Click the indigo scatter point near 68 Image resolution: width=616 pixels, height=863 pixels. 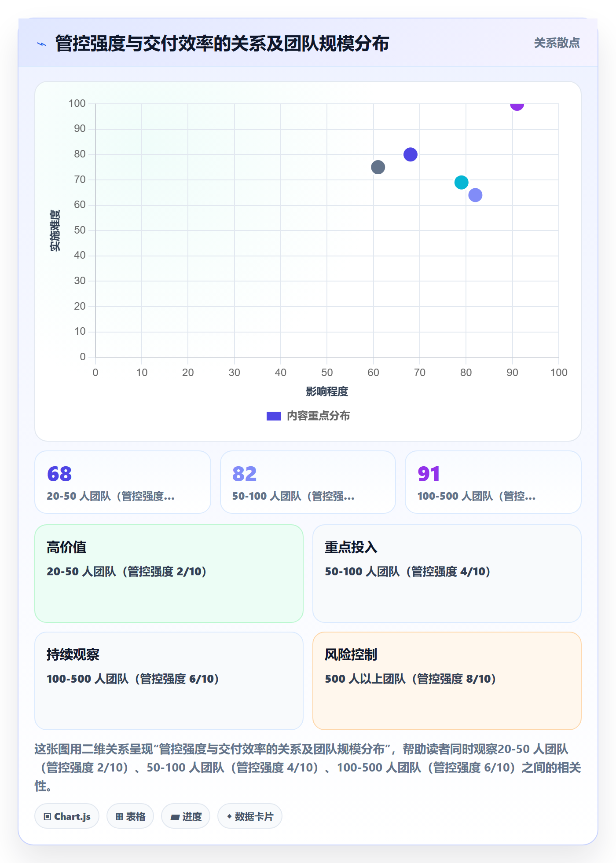pos(410,154)
